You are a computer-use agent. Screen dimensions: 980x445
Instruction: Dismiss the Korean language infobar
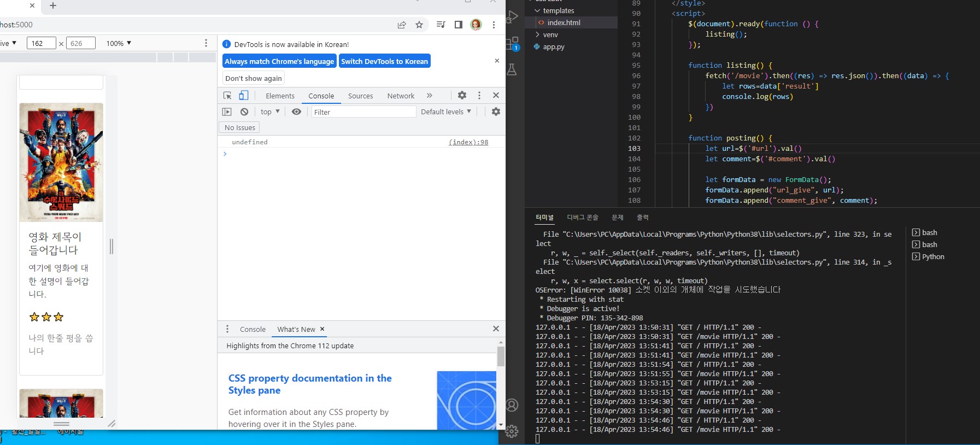pyautogui.click(x=497, y=61)
